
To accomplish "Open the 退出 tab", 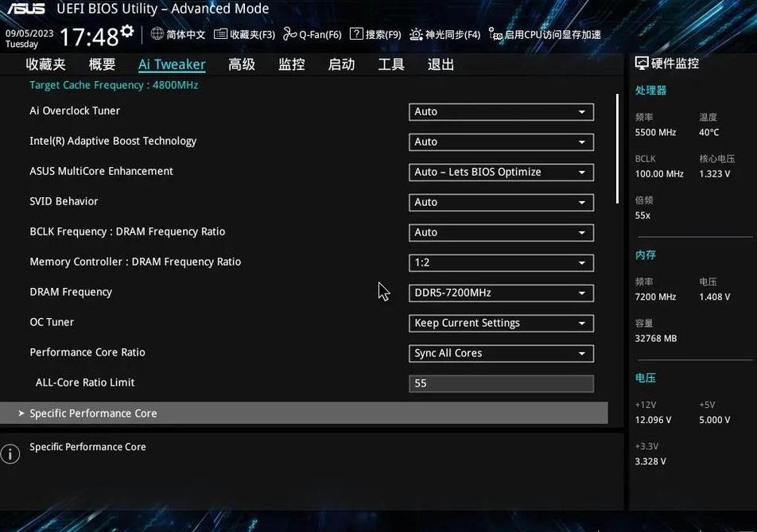I will coord(441,64).
